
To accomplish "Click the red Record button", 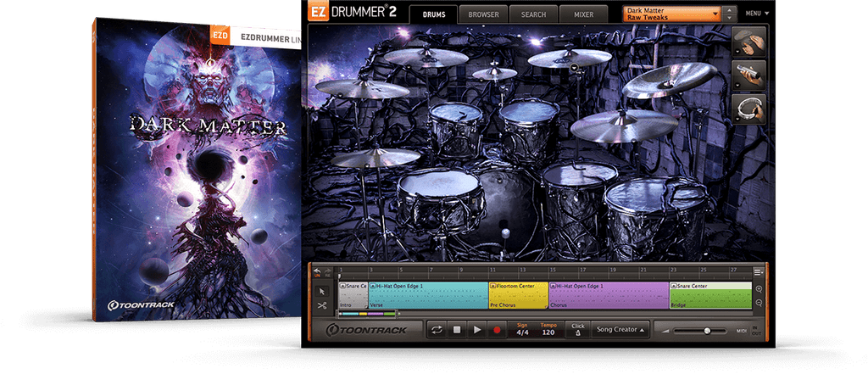I will point(497,330).
